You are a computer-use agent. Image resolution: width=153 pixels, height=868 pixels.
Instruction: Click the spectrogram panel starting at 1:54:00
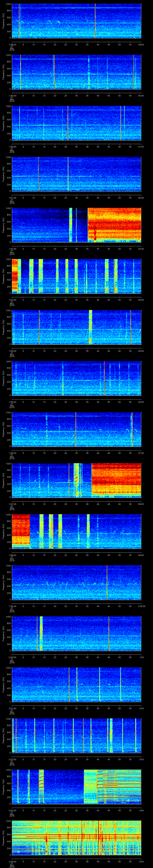coord(77,327)
